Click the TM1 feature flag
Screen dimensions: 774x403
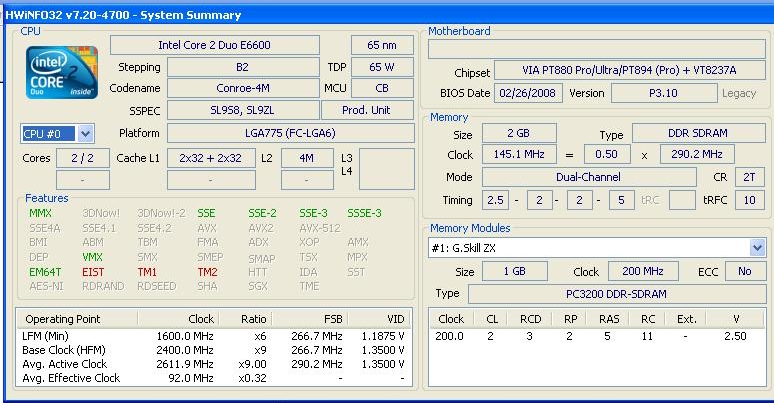pos(147,272)
